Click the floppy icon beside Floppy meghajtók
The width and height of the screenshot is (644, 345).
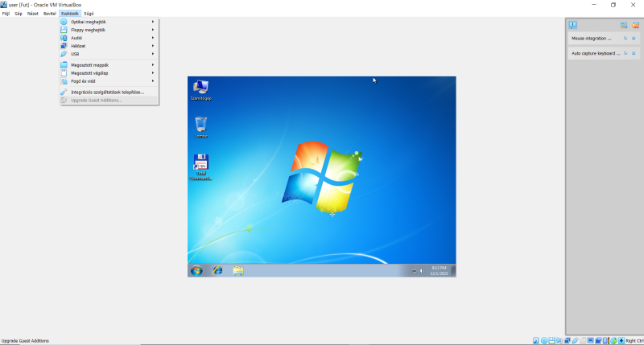[x=64, y=30]
